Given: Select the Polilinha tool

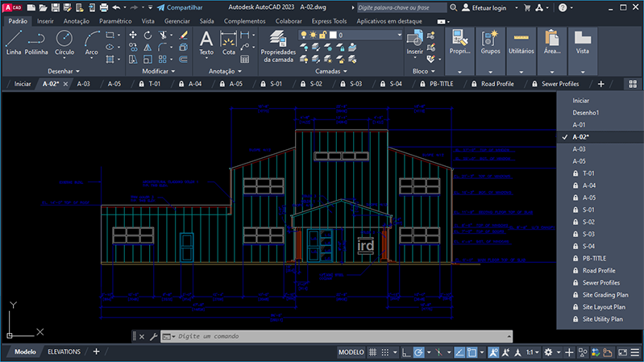Looking at the screenshot, I should [36, 44].
